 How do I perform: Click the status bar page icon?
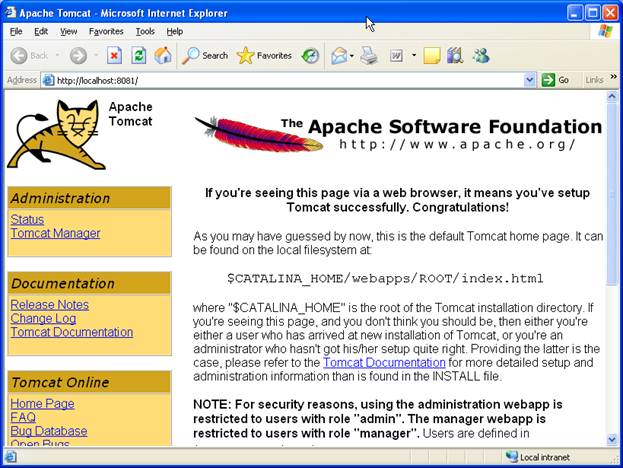(10, 457)
